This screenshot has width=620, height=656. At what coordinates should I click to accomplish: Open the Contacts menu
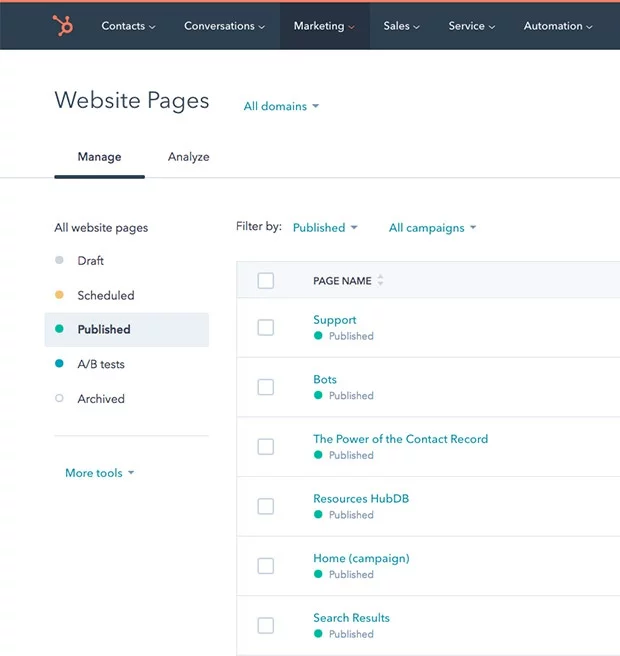(x=128, y=26)
